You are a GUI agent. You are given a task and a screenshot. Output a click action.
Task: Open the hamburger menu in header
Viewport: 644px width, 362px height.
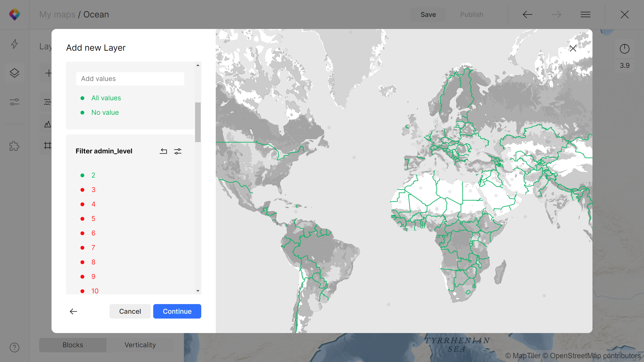click(585, 14)
